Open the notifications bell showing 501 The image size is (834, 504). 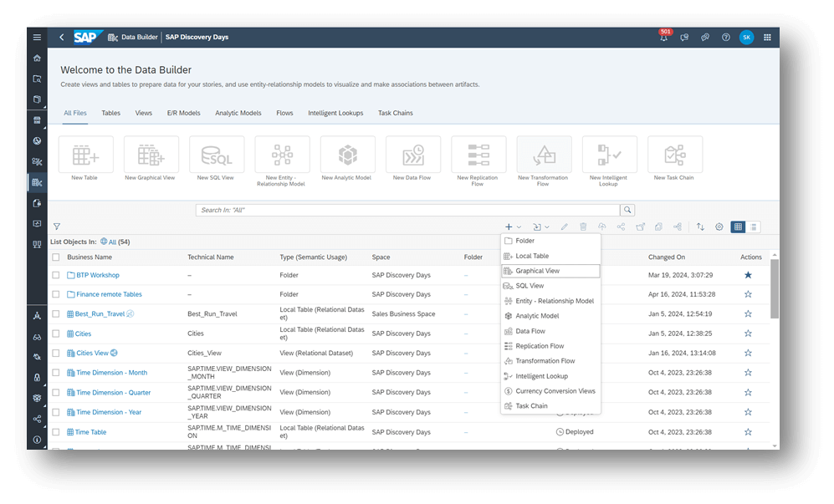coord(664,38)
